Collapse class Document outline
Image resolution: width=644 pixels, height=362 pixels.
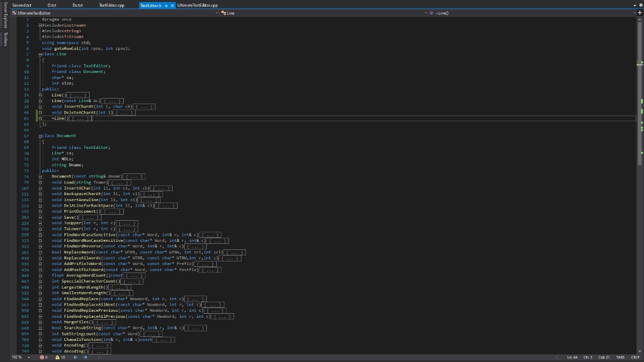[40, 136]
